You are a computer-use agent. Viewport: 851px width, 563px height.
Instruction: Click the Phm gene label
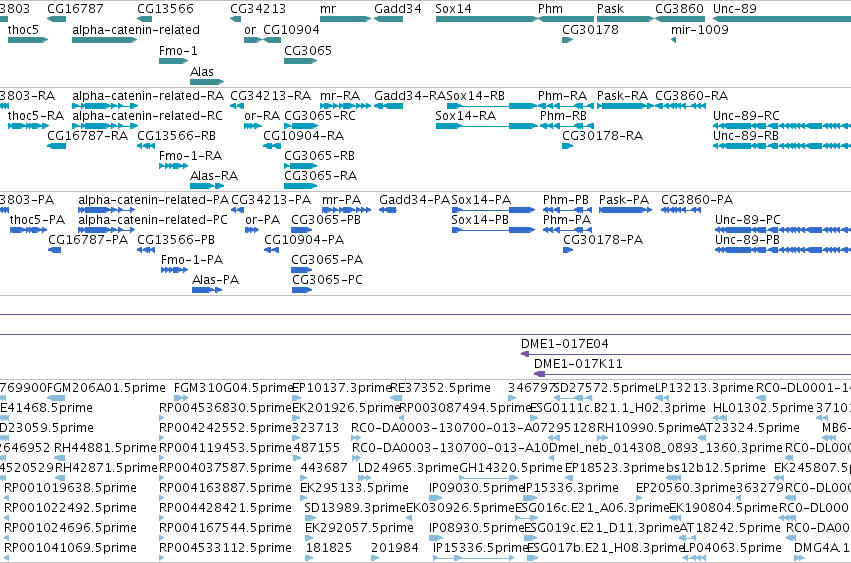[550, 9]
